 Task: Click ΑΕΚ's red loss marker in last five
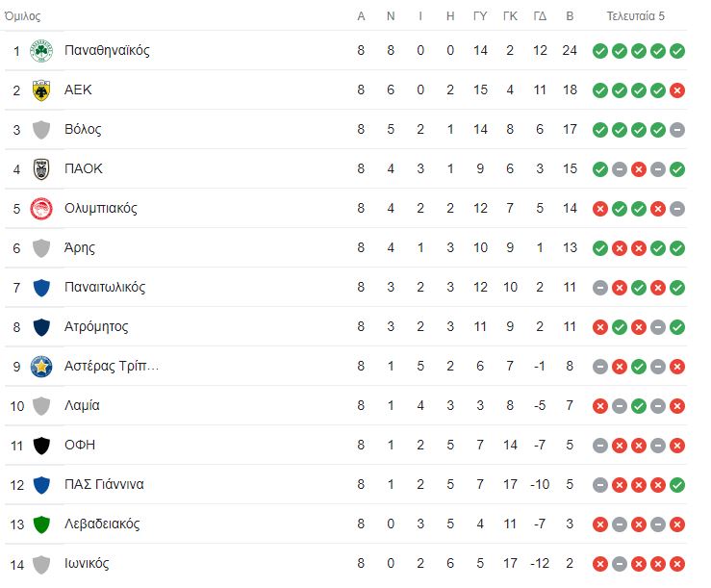tap(677, 90)
